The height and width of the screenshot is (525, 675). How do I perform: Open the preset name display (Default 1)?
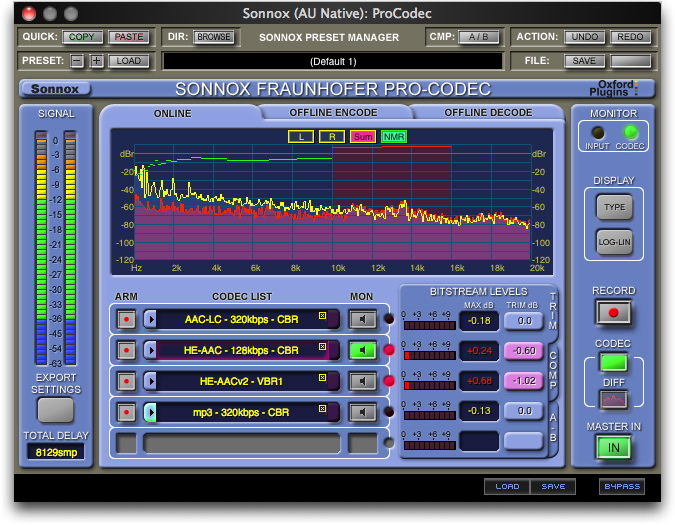click(333, 61)
